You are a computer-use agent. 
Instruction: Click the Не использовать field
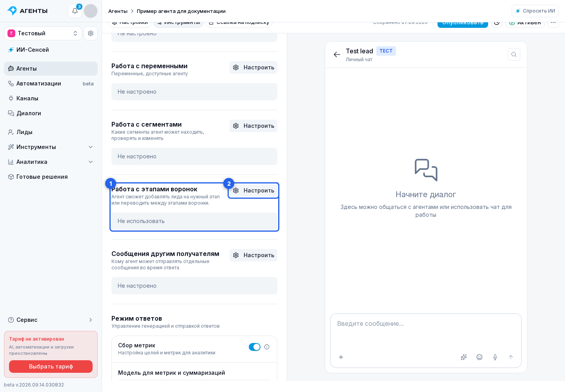[194, 221]
